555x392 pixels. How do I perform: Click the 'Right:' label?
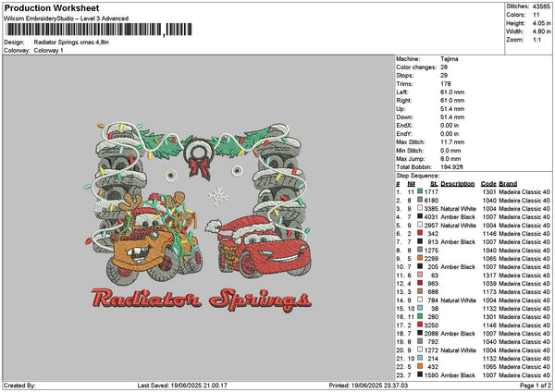pyautogui.click(x=404, y=101)
